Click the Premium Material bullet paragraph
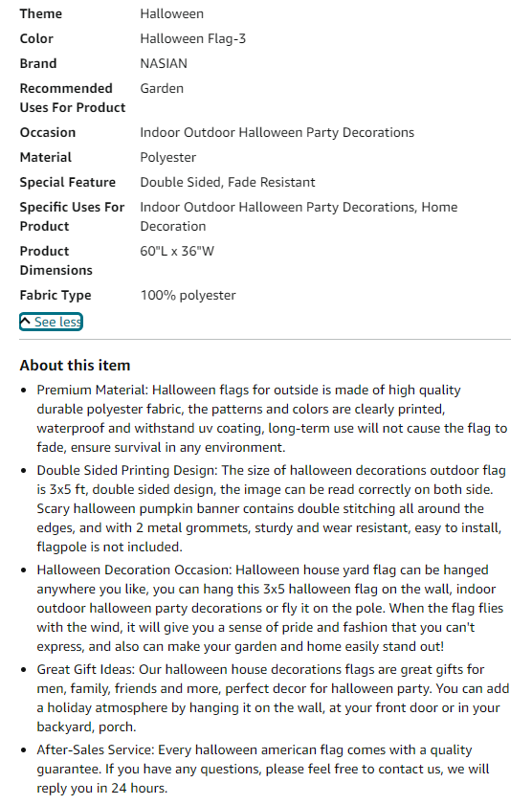The image size is (532, 805). pyautogui.click(x=272, y=418)
